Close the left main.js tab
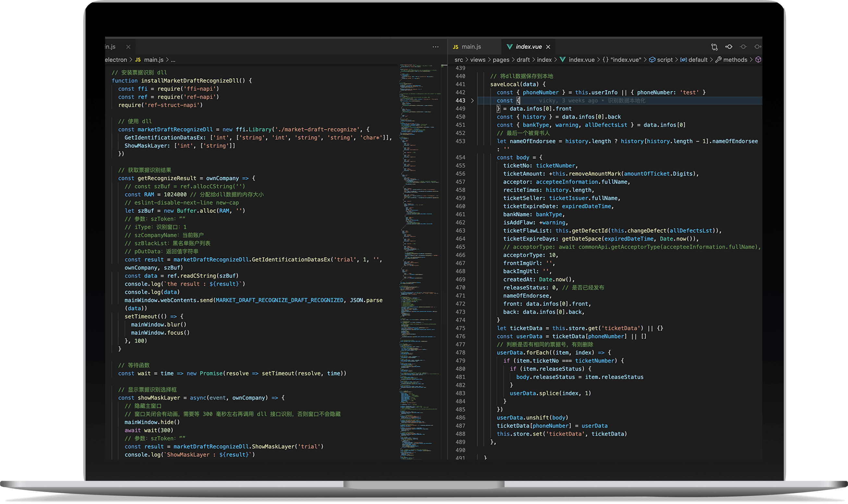Image resolution: width=848 pixels, height=504 pixels. pyautogui.click(x=128, y=47)
